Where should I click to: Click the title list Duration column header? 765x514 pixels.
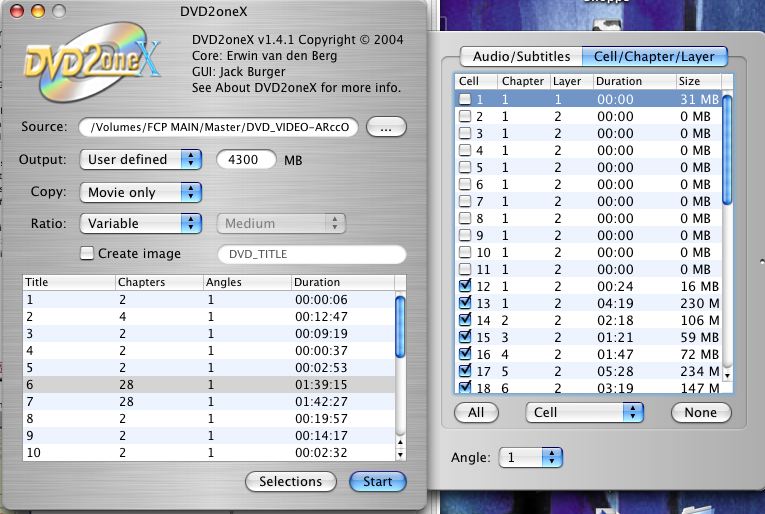[343, 282]
